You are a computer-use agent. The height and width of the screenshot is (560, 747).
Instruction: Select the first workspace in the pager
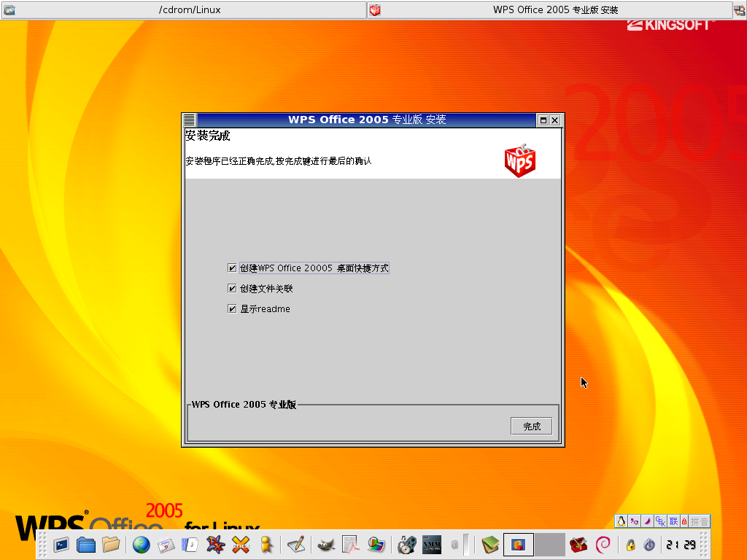(x=519, y=545)
